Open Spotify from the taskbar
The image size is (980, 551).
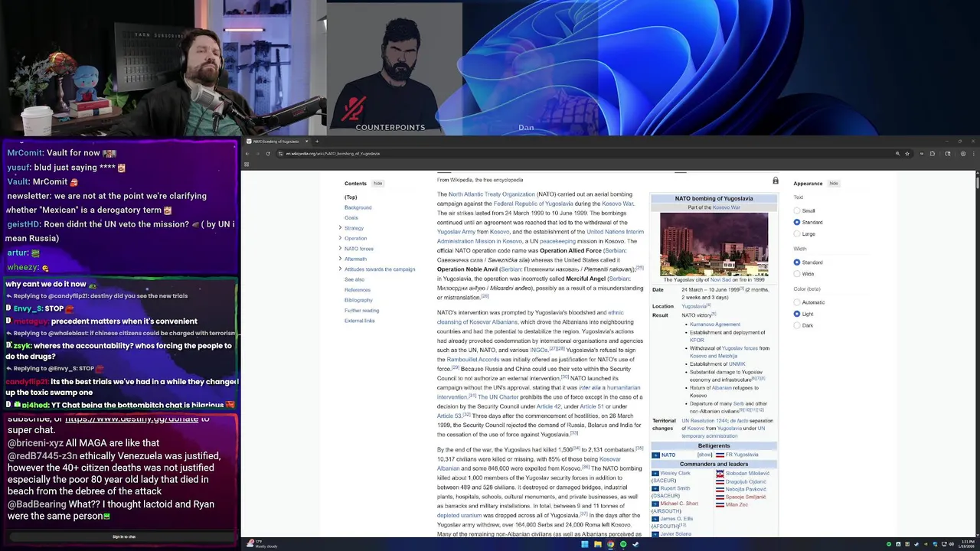point(623,544)
